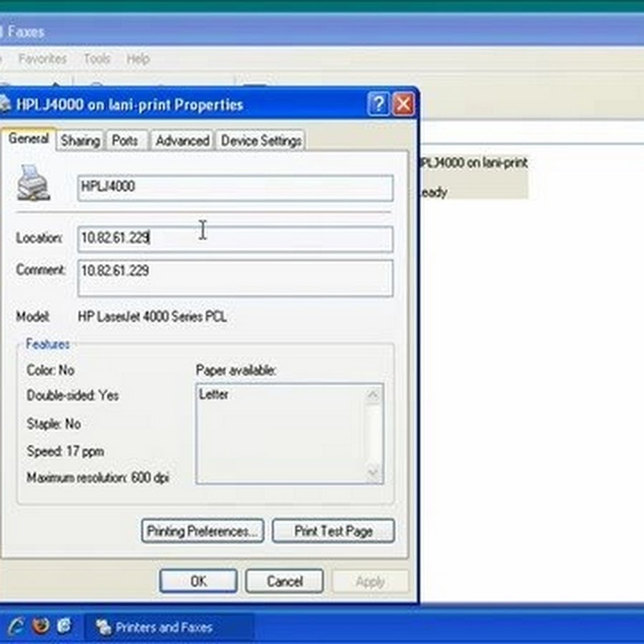The height and width of the screenshot is (644, 644).
Task: Switch to the Sharing tab
Action: pyautogui.click(x=79, y=141)
